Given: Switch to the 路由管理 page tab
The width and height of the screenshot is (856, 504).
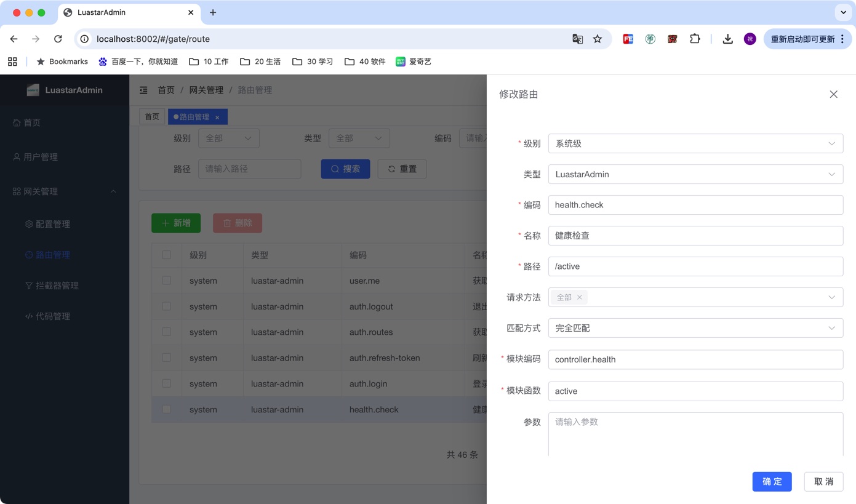Looking at the screenshot, I should [x=198, y=116].
